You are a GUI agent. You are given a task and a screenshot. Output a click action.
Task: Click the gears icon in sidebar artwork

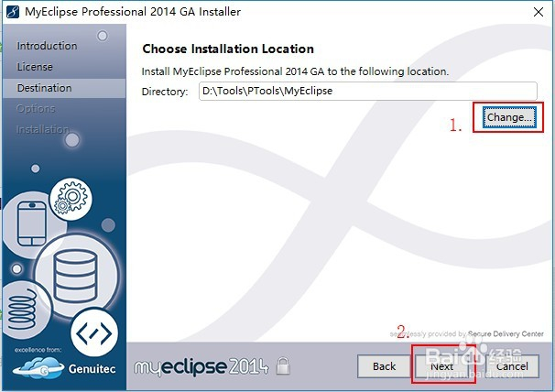coord(71,200)
